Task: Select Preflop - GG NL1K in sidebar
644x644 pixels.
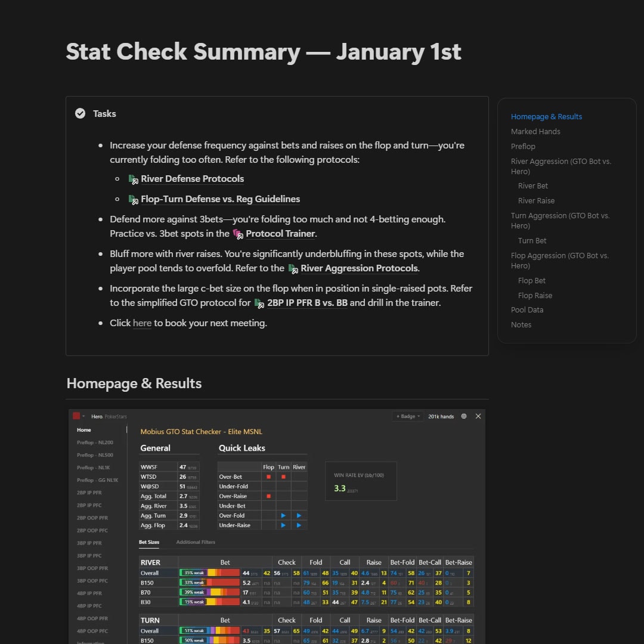Action: click(x=97, y=480)
